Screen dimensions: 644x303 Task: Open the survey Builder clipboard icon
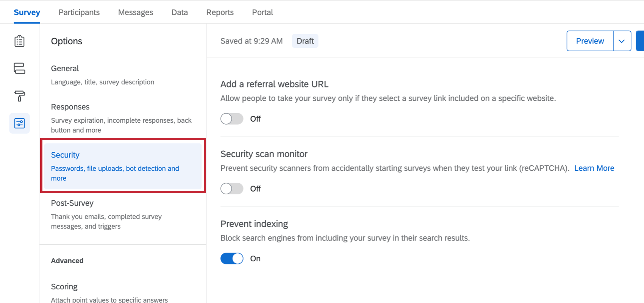(x=19, y=41)
